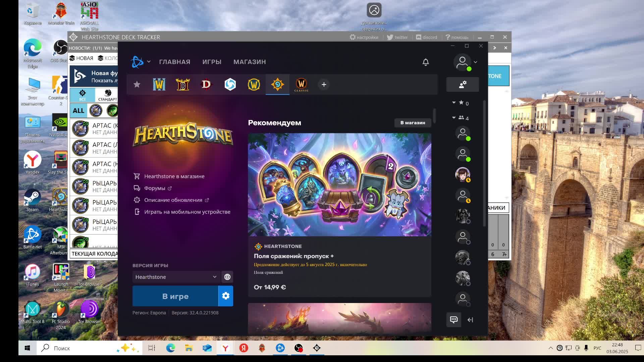The height and width of the screenshot is (362, 644).
Task: Select the Warcraft III game icon
Action: (x=159, y=84)
